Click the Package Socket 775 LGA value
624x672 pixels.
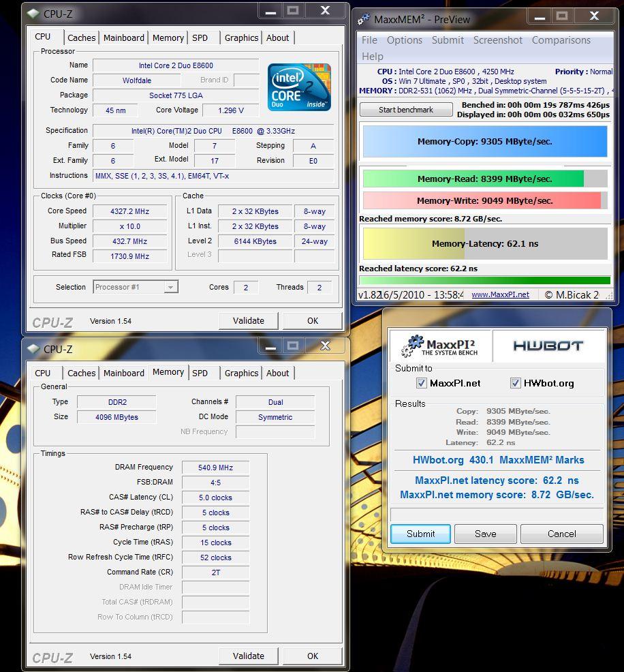(x=176, y=95)
